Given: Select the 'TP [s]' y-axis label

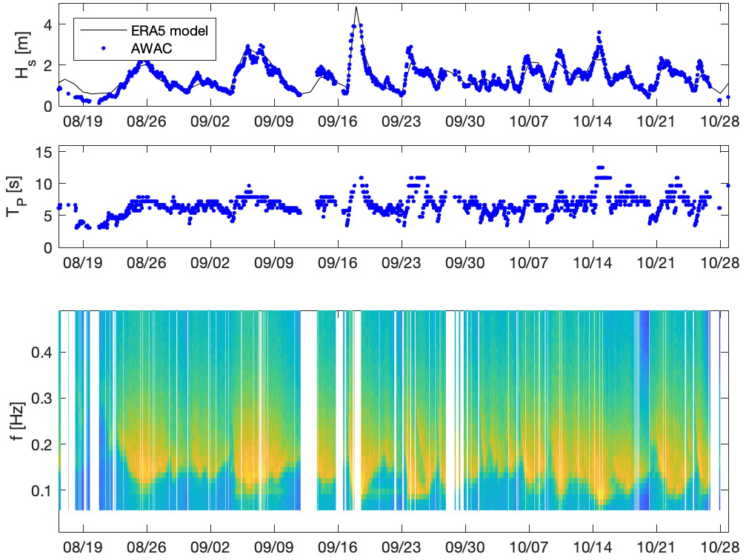Looking at the screenshot, I should click(x=14, y=197).
